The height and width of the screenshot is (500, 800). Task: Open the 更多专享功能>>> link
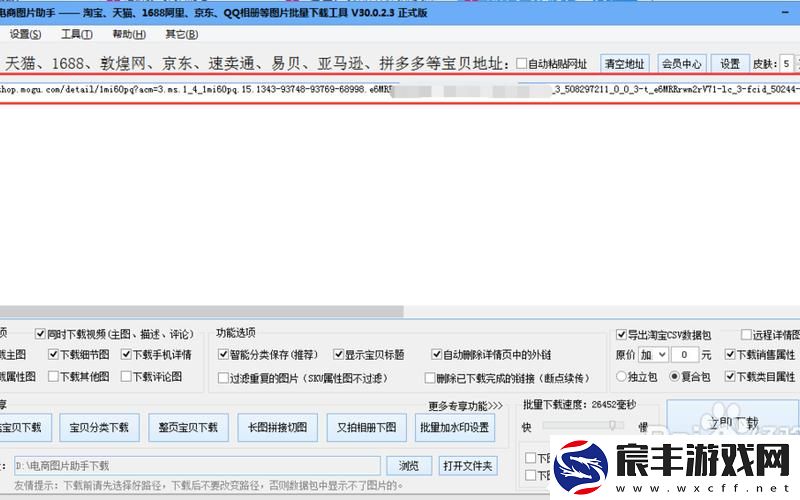pyautogui.click(x=465, y=406)
